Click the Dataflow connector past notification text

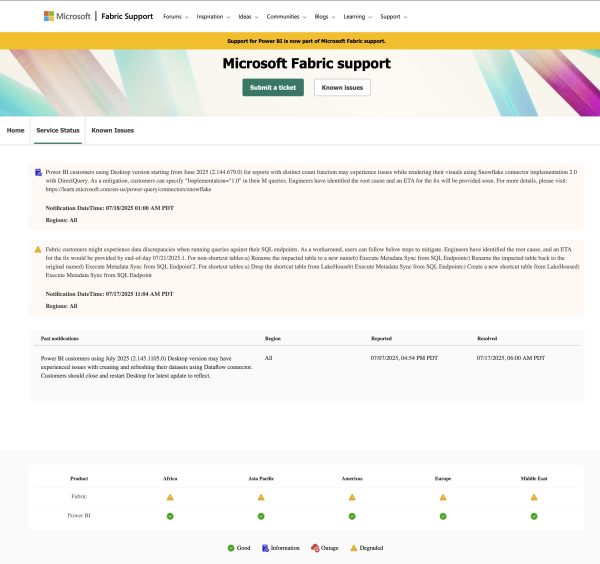pyautogui.click(x=146, y=367)
